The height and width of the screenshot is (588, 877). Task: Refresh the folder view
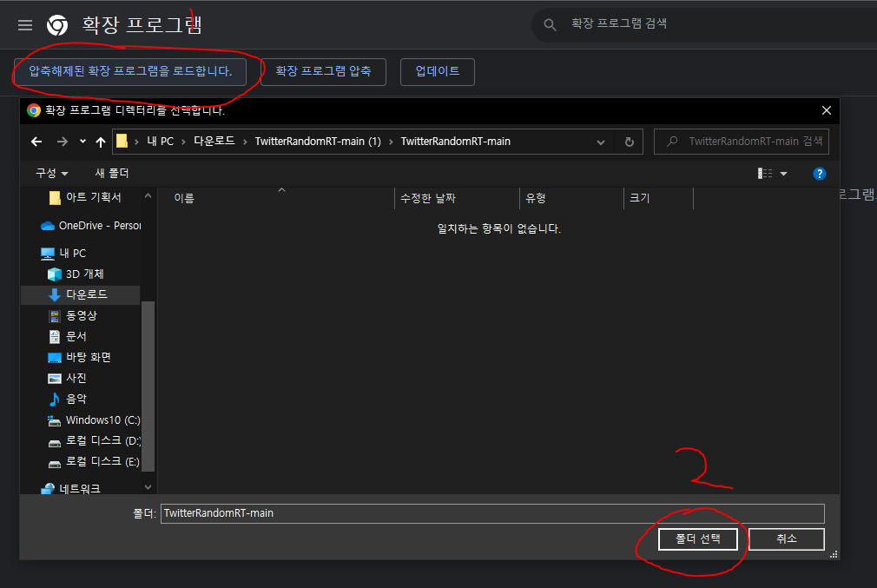pyautogui.click(x=629, y=141)
